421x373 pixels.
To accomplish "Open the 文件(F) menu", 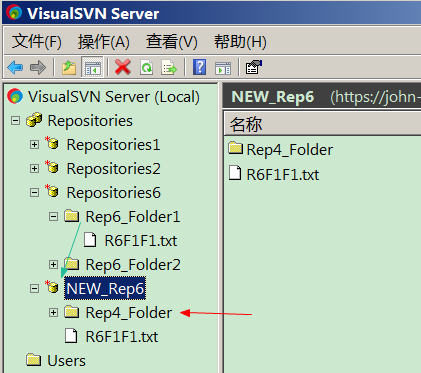I will coord(37,42).
